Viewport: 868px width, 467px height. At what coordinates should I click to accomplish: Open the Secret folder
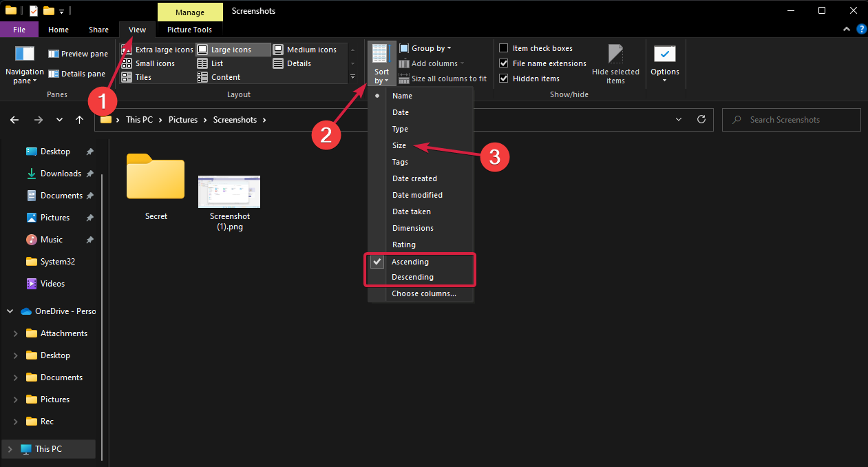[x=156, y=187]
